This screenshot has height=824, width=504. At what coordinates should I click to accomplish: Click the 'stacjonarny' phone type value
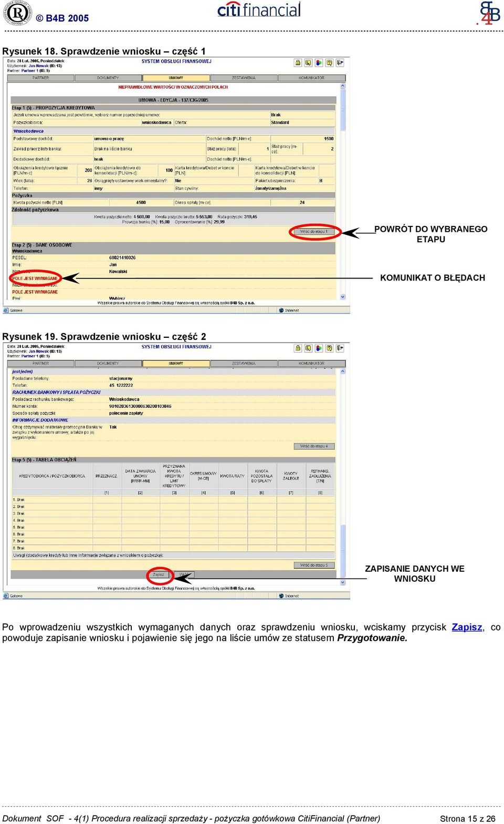(121, 378)
